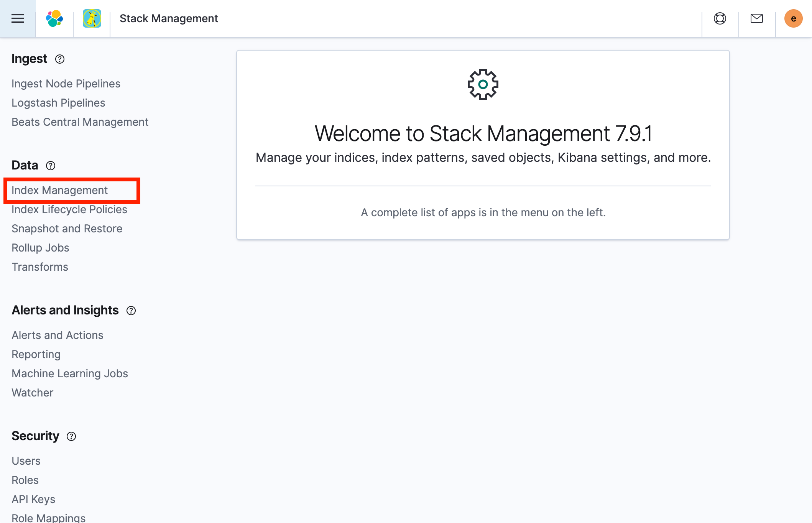Click the Ingest section help icon
This screenshot has width=812, height=523.
60,59
